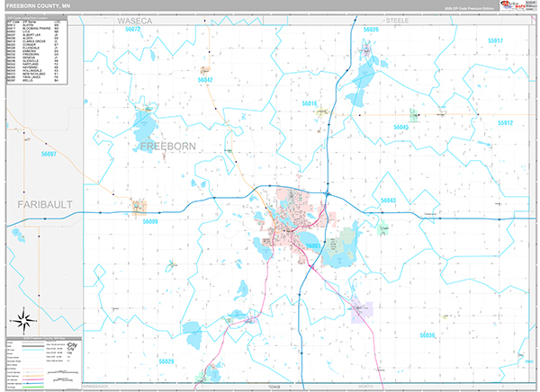Click the town marker beside ZIP 56009
540x392 pixels.
(139, 207)
